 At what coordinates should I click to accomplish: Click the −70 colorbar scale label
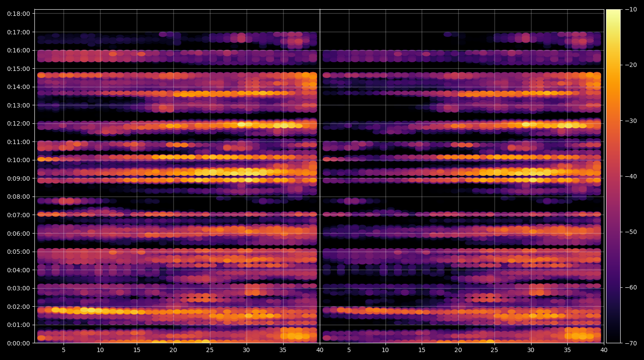(x=631, y=343)
